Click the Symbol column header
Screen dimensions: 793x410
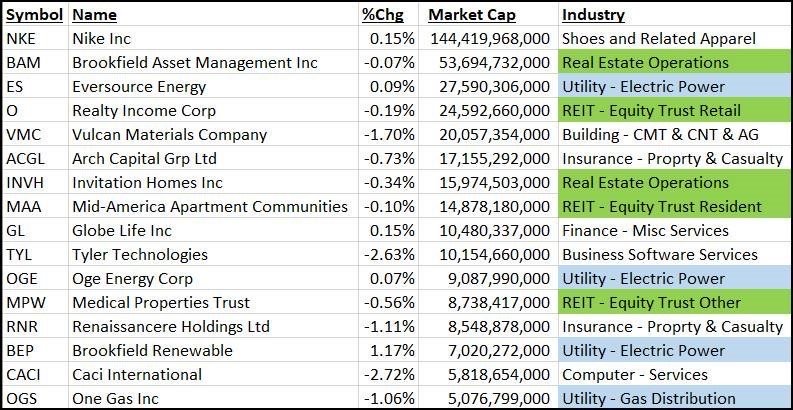click(x=34, y=15)
